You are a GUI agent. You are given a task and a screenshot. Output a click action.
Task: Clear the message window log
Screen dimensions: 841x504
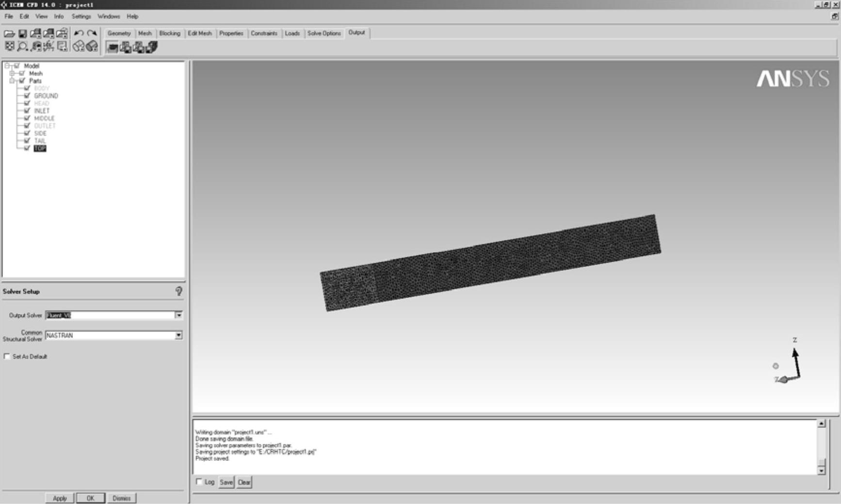point(244,482)
